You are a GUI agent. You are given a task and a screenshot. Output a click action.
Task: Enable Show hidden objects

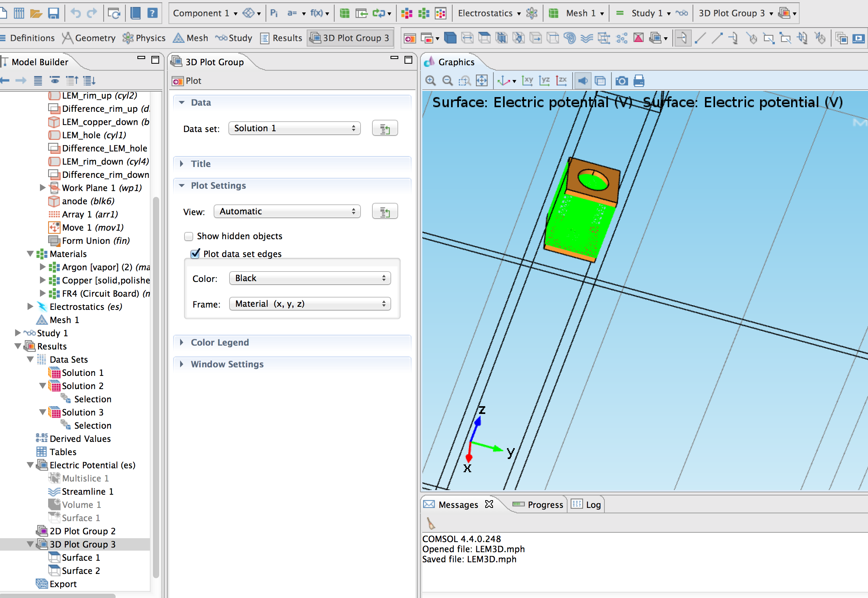pyautogui.click(x=189, y=236)
